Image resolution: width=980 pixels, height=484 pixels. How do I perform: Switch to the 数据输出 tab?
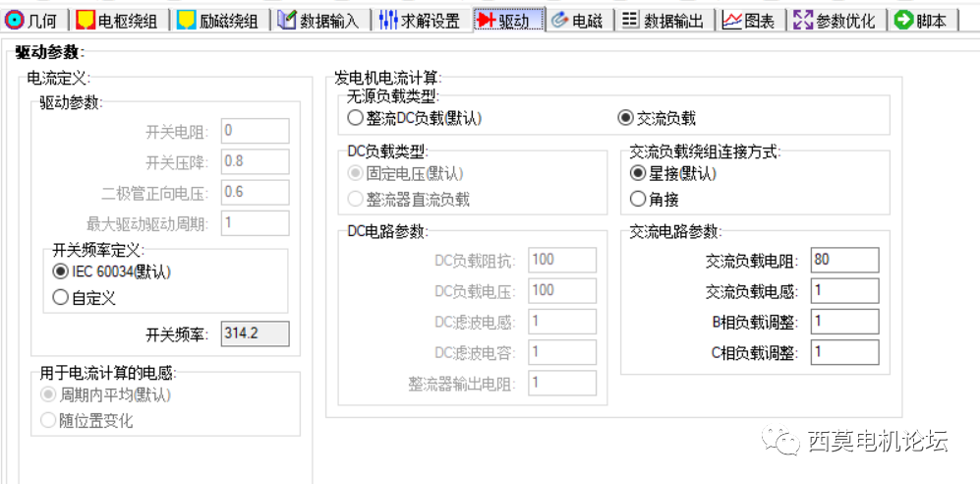pos(665,20)
